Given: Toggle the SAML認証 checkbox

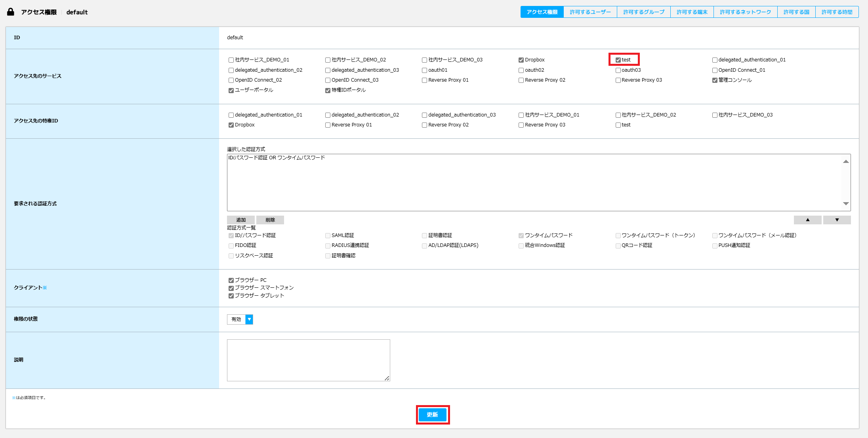Looking at the screenshot, I should [328, 235].
